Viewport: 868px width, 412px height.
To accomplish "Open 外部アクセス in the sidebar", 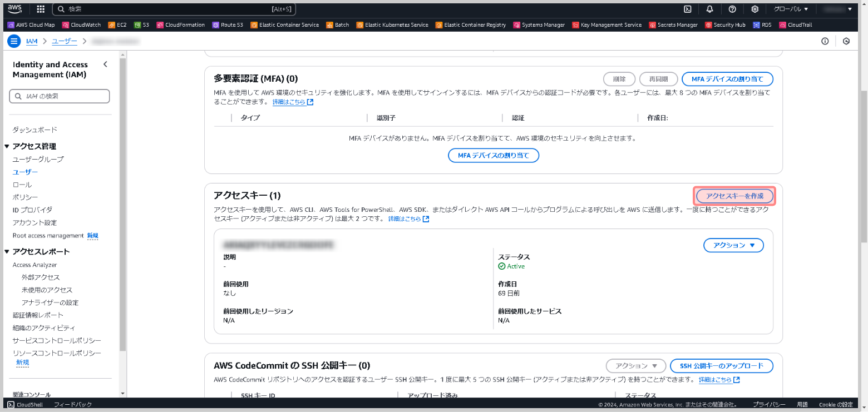I will [41, 277].
